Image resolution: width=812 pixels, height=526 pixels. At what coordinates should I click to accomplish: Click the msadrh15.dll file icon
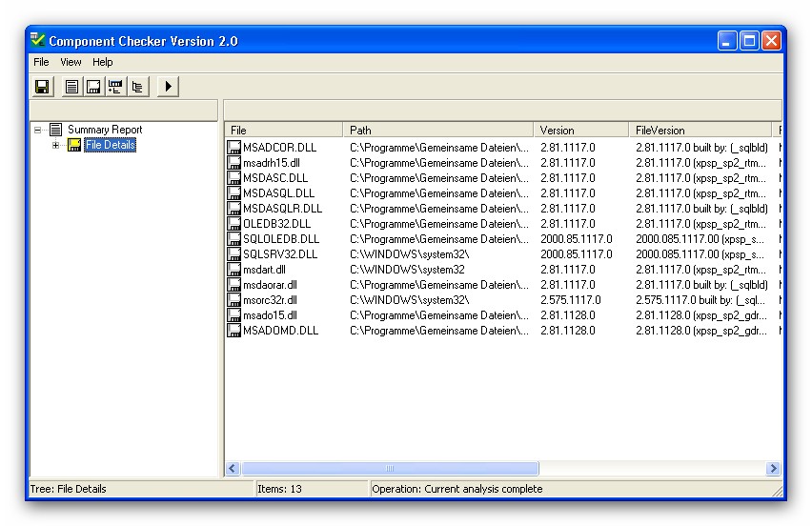pyautogui.click(x=234, y=163)
